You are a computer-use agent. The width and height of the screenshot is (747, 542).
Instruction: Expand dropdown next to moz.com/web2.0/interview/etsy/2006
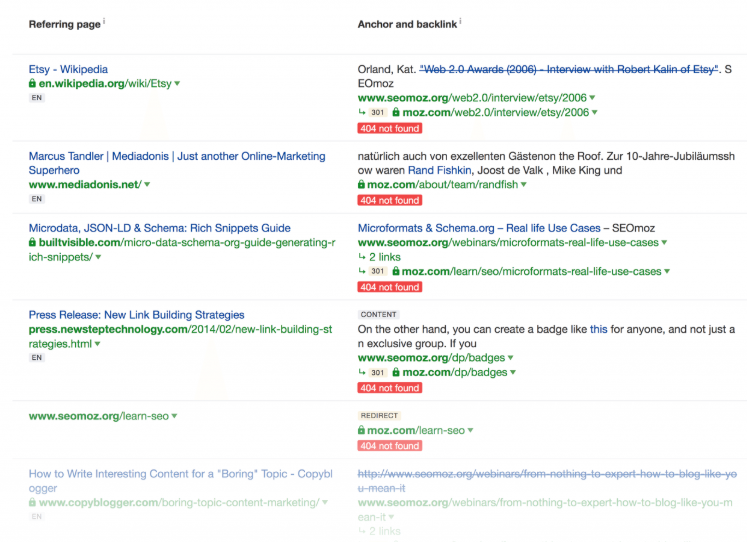point(595,112)
